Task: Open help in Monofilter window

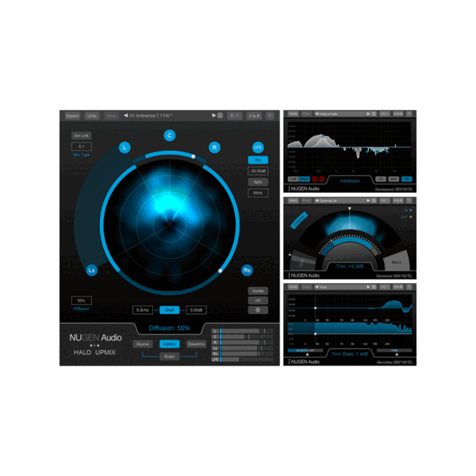Action: tap(409, 287)
